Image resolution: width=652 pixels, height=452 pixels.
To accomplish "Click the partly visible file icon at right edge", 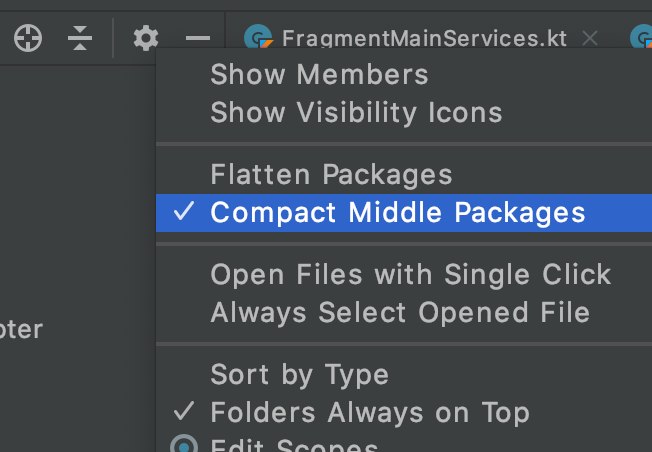I will 641,37.
